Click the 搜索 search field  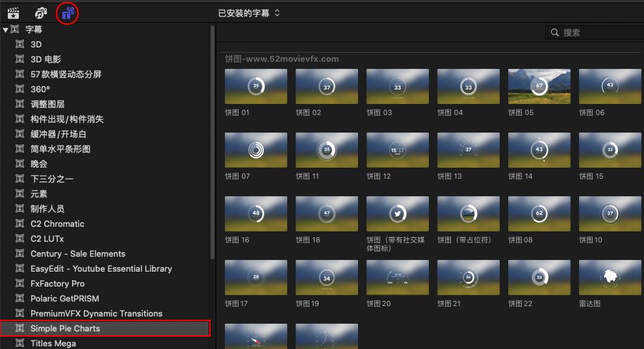(595, 32)
